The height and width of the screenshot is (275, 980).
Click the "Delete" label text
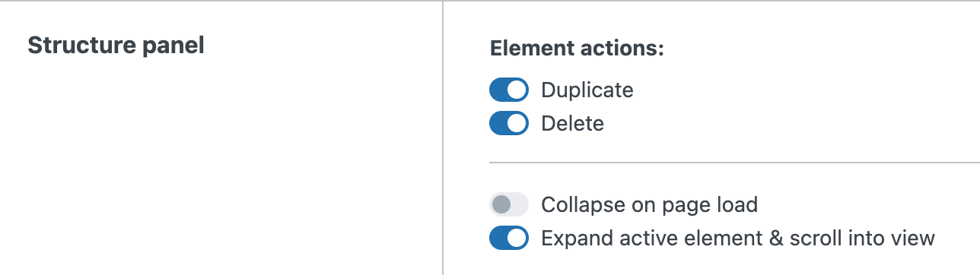[572, 123]
